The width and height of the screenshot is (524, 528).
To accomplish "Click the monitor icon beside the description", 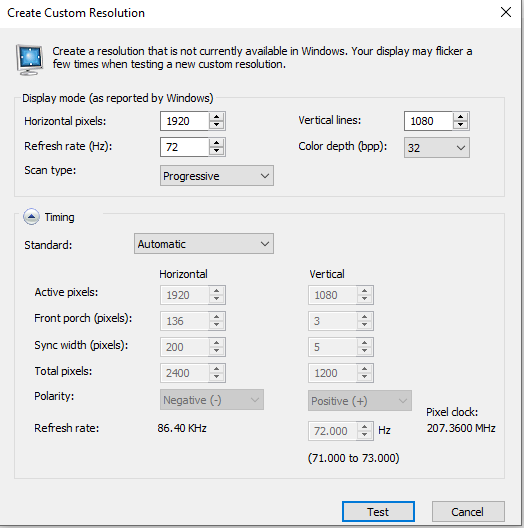I will [30, 60].
